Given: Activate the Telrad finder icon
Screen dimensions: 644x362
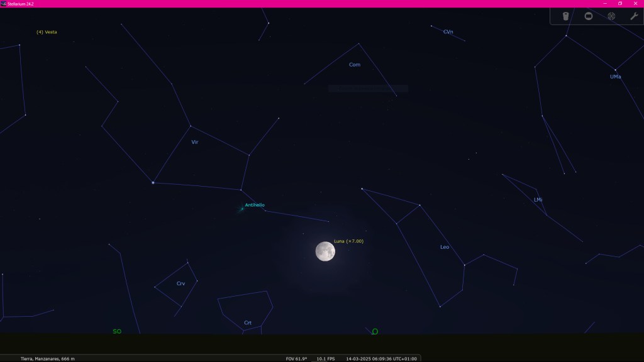Looking at the screenshot, I should tap(611, 16).
